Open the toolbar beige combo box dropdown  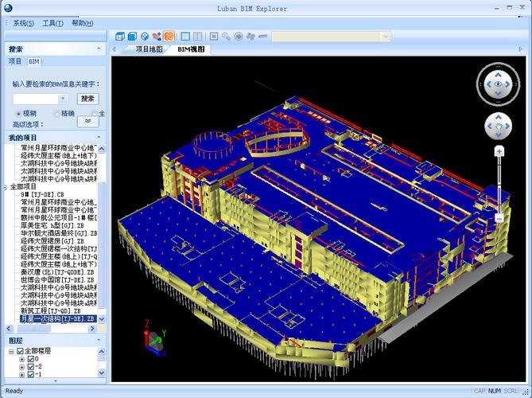[385, 37]
